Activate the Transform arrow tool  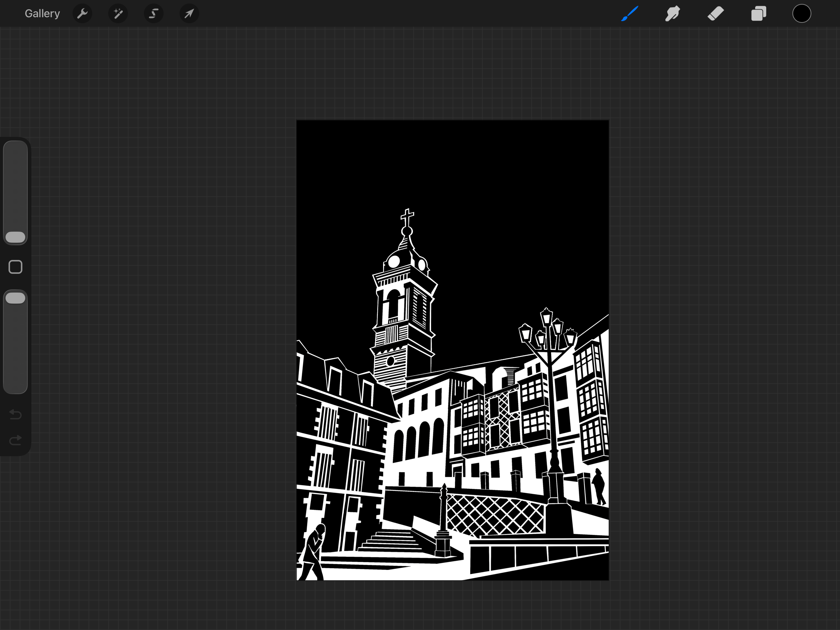click(189, 14)
